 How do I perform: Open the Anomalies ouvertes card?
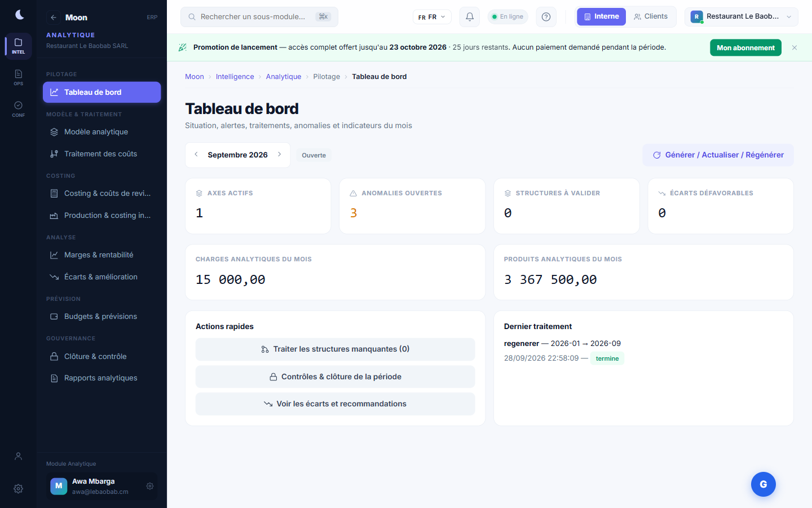(x=412, y=206)
